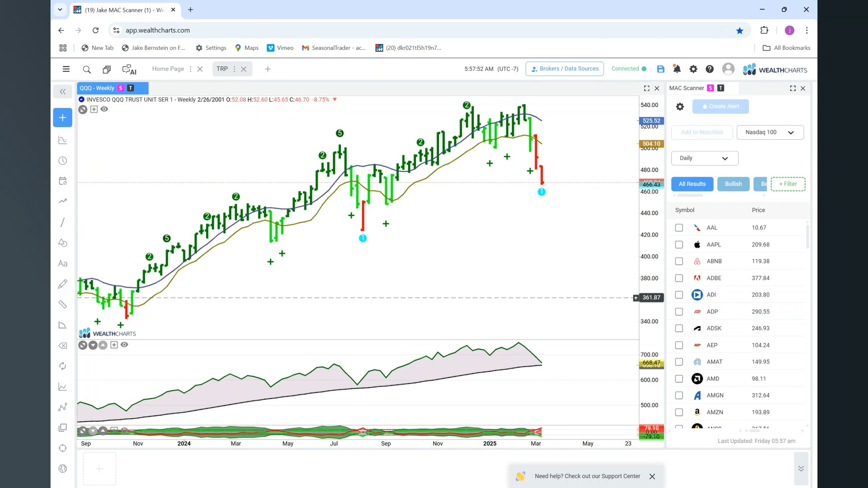Click the blue plus add button in sidebar
Image resolution: width=868 pixels, height=488 pixels.
[x=63, y=117]
